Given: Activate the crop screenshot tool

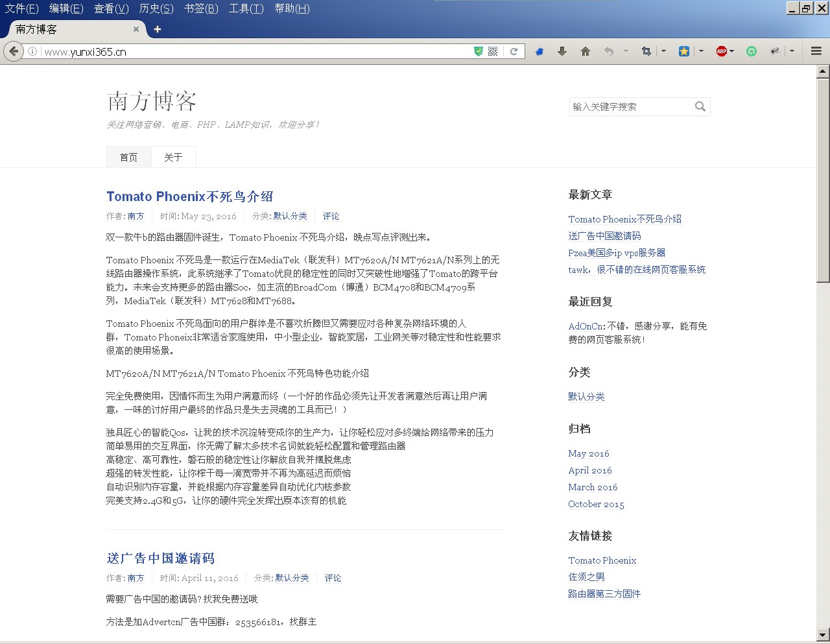Looking at the screenshot, I should [x=646, y=51].
